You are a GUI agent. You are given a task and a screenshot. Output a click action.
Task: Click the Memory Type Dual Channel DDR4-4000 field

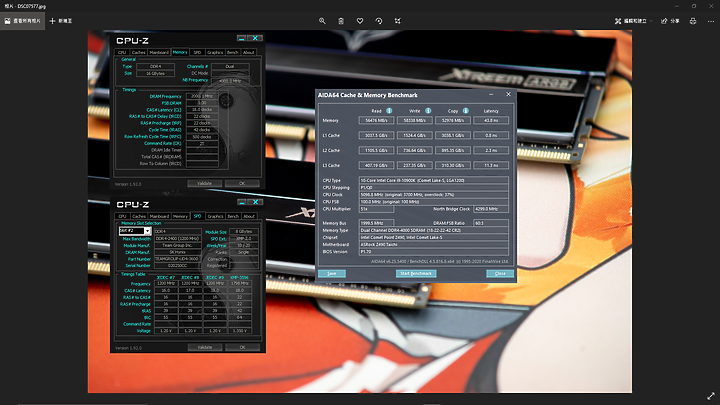433,231
